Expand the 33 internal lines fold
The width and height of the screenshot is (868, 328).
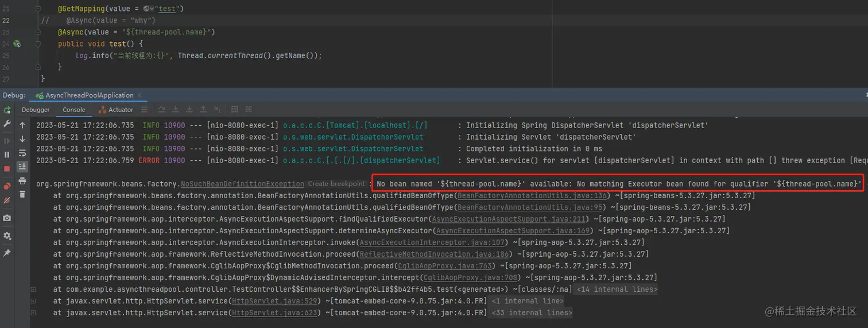coord(531,312)
